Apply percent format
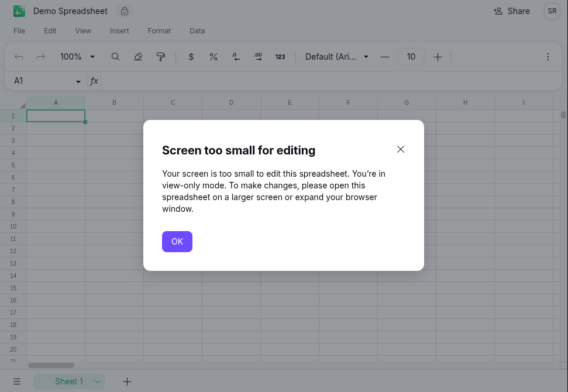The height and width of the screenshot is (392, 568). (214, 56)
